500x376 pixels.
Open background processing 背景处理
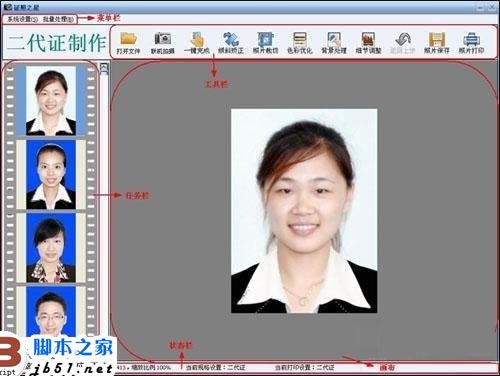pos(334,43)
